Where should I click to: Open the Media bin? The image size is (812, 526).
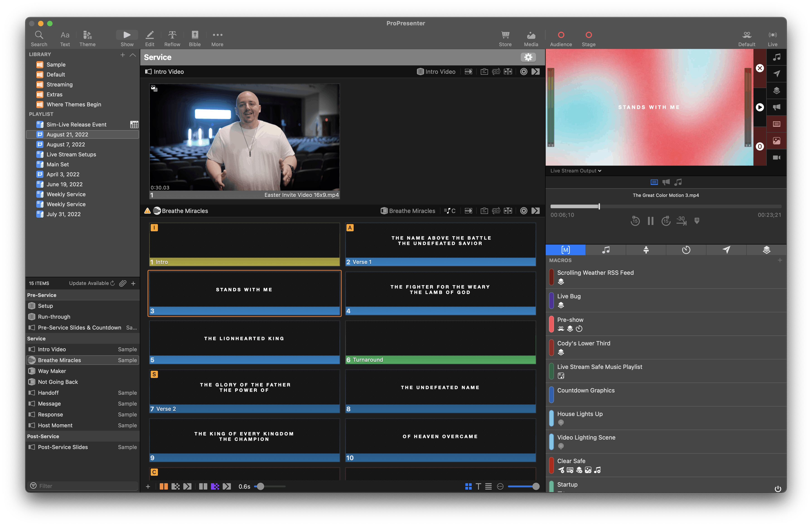(x=531, y=38)
